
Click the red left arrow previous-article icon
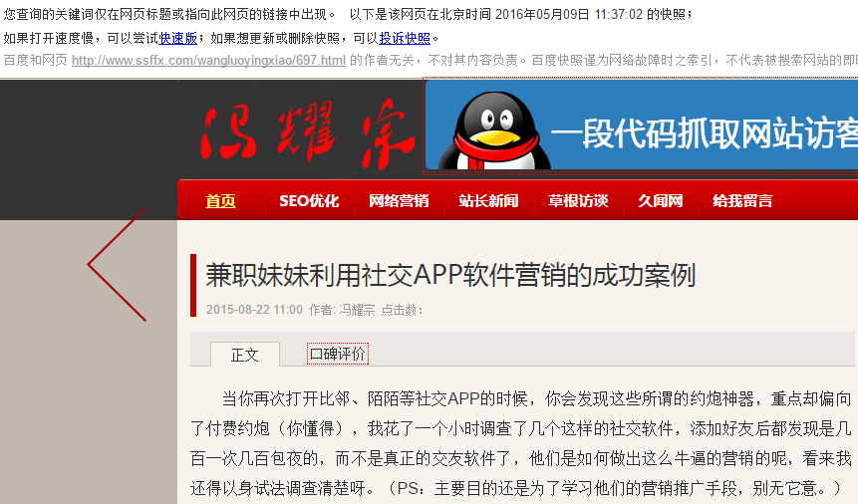tap(117, 264)
